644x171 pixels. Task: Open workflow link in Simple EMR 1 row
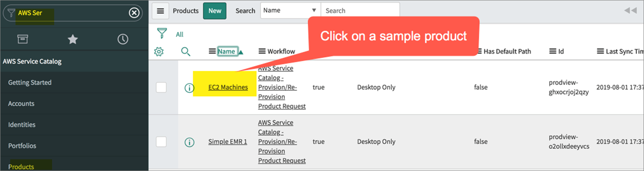point(282,142)
